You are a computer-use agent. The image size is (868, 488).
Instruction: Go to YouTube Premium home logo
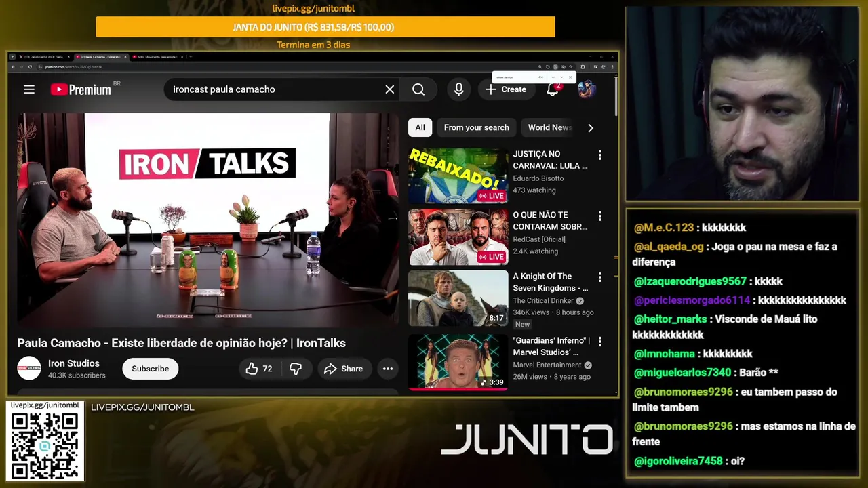tap(81, 89)
